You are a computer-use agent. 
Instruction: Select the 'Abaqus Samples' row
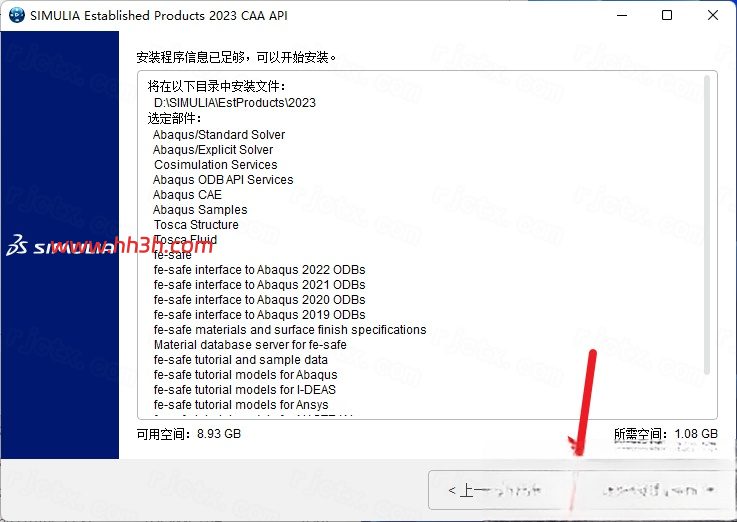coord(200,210)
